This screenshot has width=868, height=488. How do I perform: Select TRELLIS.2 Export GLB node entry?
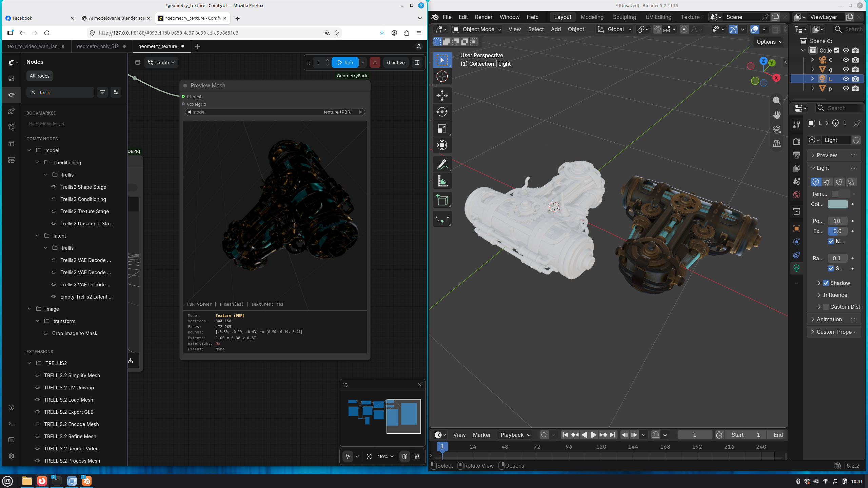68,412
